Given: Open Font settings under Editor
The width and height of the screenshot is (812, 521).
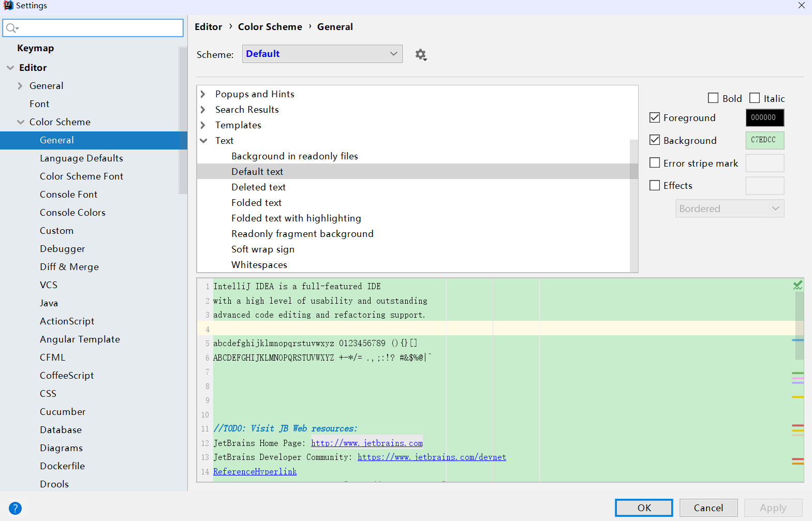Looking at the screenshot, I should [x=39, y=104].
